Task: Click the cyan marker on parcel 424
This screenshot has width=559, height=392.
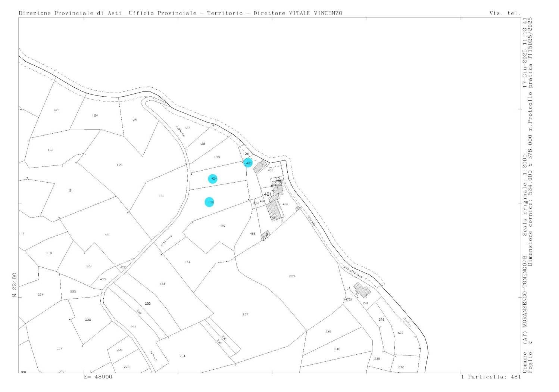Action: [x=213, y=179]
